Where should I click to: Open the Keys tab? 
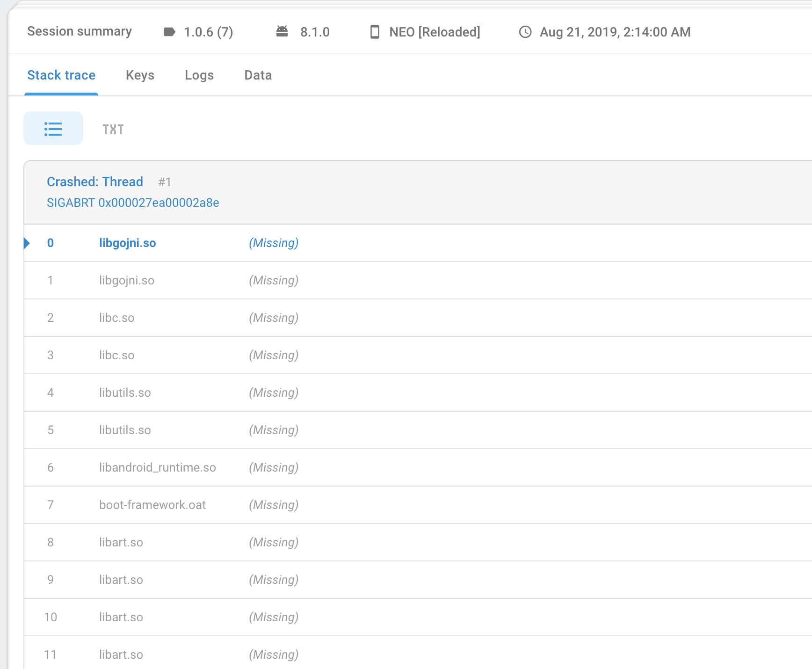(140, 75)
